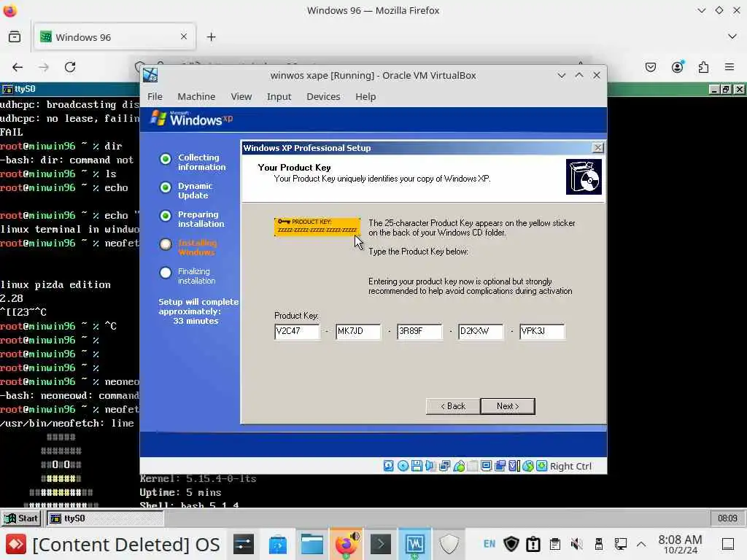
Task: Open the View menu in VirtualBox
Action: point(241,96)
